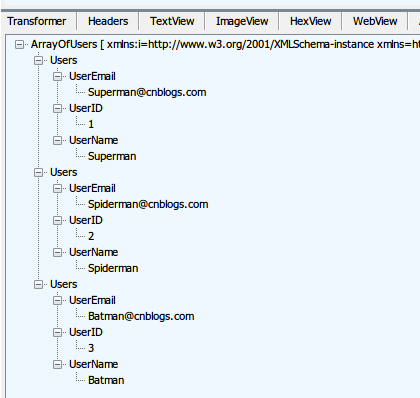Select the UserName value Superman

[x=112, y=156]
